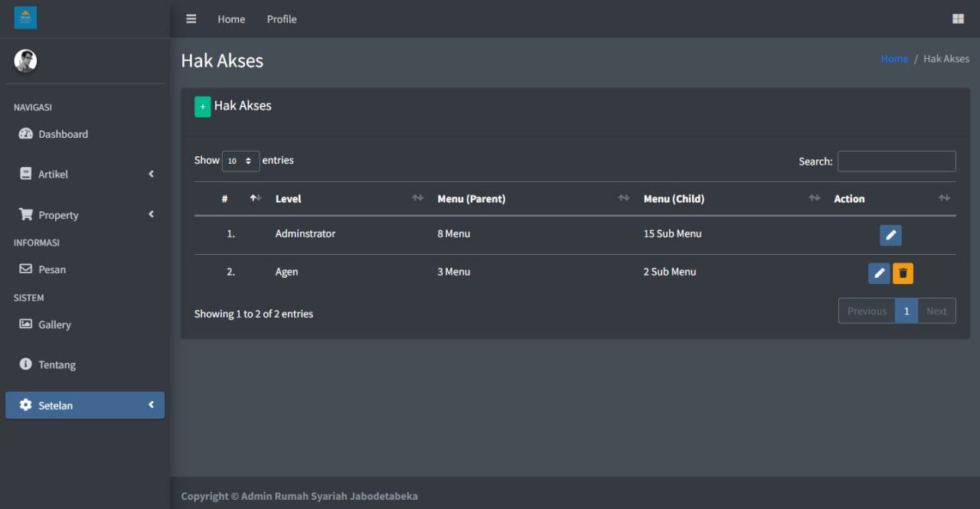Open the entries-per-page dropdown
The width and height of the screenshot is (980, 509).
coord(240,162)
